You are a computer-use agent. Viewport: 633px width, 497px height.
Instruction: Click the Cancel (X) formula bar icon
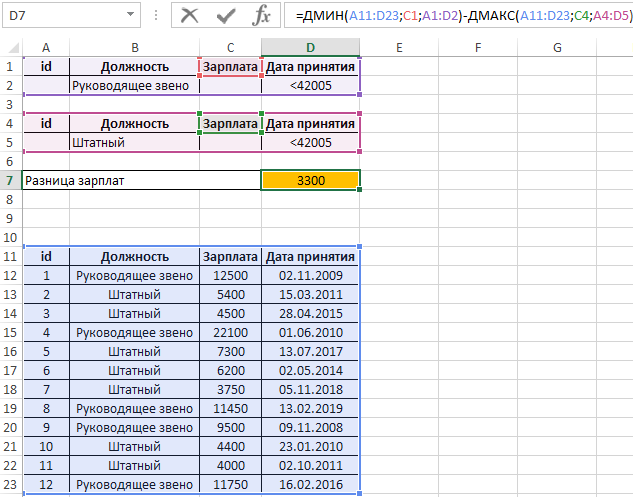(x=191, y=16)
